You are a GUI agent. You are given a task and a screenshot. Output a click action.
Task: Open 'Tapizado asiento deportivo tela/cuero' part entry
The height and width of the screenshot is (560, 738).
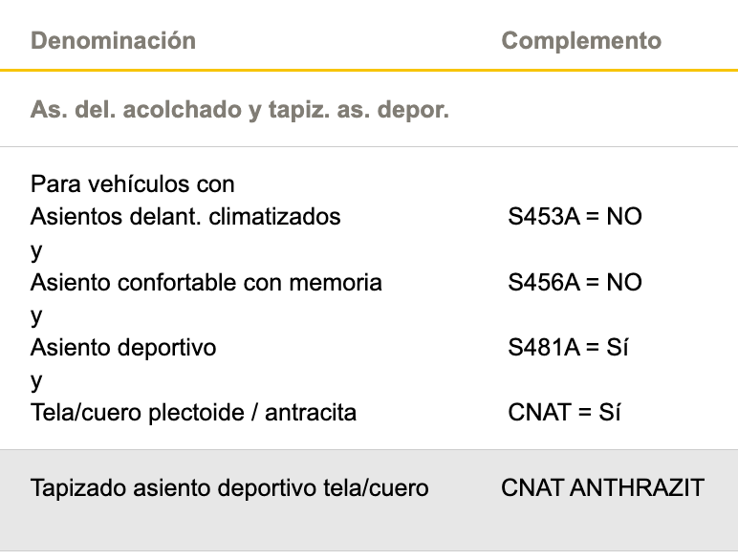pyautogui.click(x=229, y=488)
